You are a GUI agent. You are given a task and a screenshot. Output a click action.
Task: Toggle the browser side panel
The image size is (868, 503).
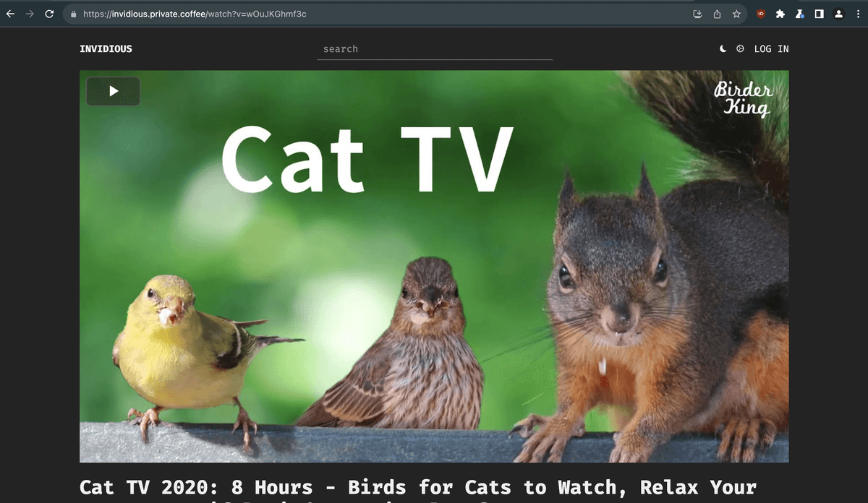click(819, 14)
